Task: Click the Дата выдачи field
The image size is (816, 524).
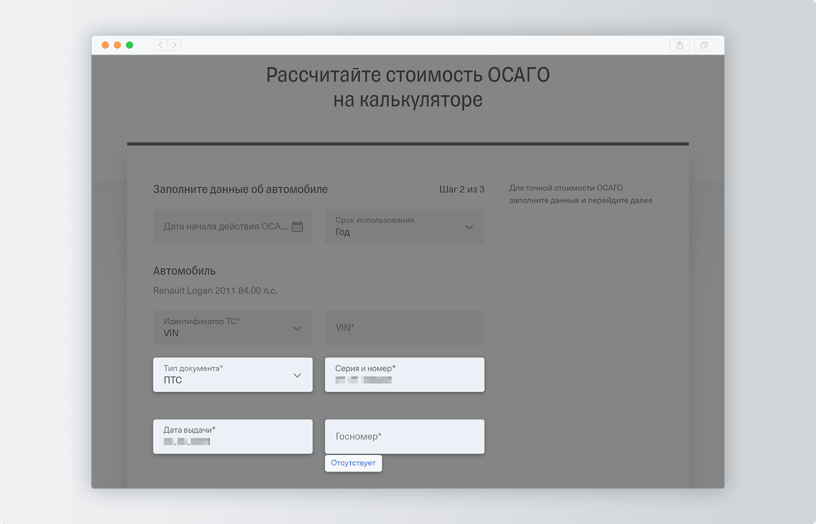Action: tap(233, 437)
